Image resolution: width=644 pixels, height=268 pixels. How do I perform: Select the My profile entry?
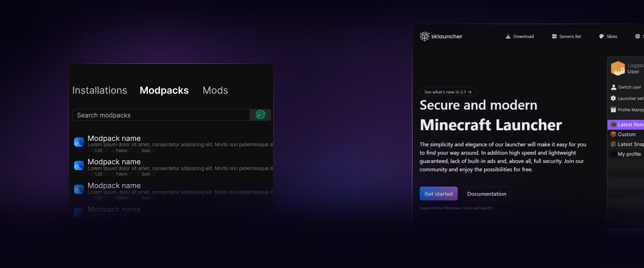[x=629, y=154]
